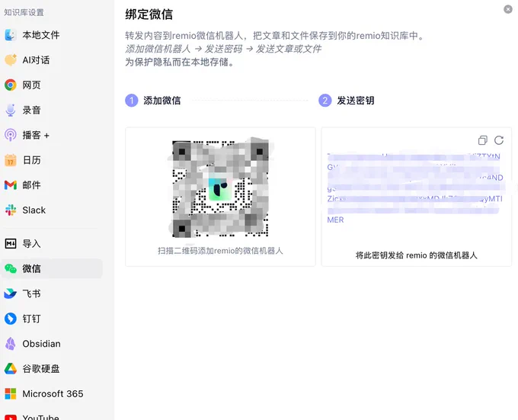The height and width of the screenshot is (420, 518).
Task: Choose Obsidian sidebar entry
Action: (53, 344)
